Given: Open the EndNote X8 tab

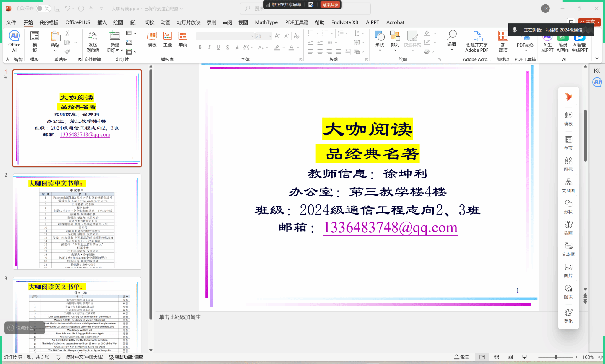Looking at the screenshot, I should click(344, 22).
